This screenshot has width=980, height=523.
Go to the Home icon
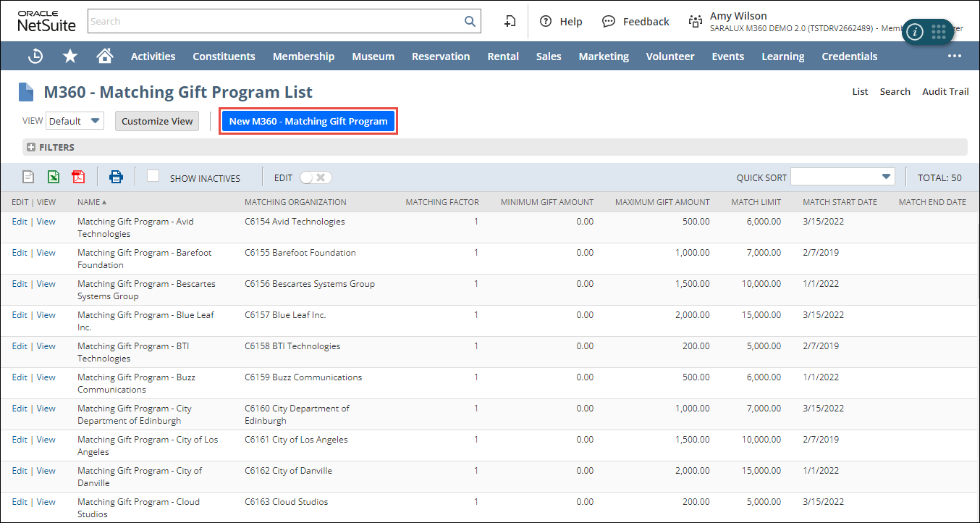coord(105,56)
